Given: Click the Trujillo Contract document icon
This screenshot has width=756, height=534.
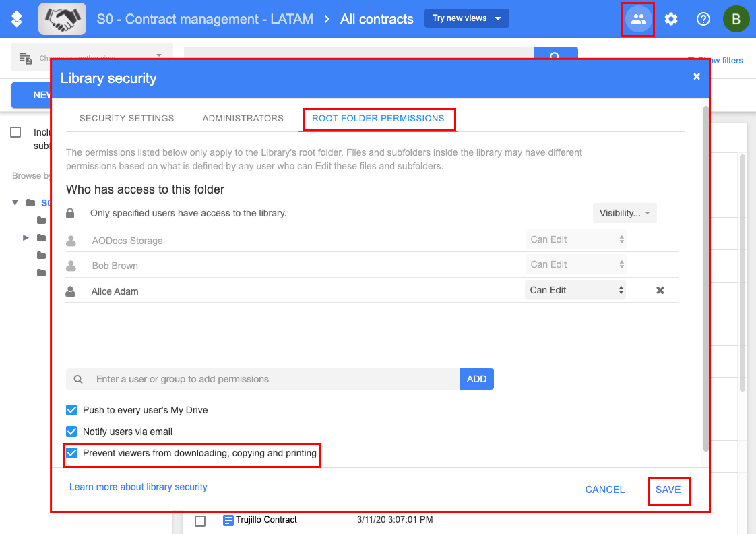Looking at the screenshot, I should [228, 520].
